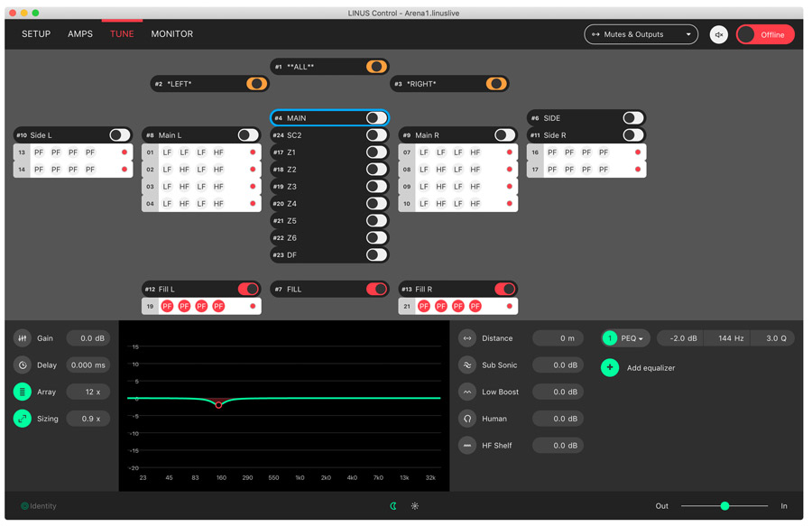The image size is (812, 526).
Task: Open the MONITOR tab
Action: click(171, 34)
